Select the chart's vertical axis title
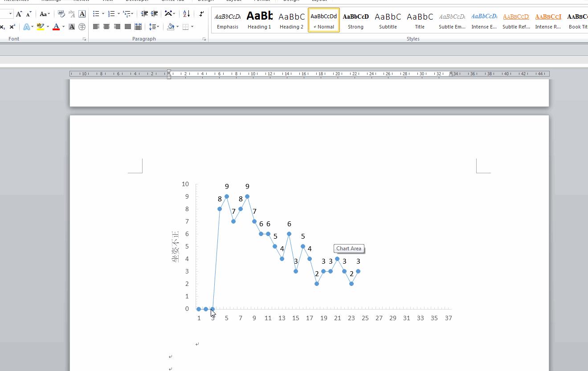 point(176,247)
